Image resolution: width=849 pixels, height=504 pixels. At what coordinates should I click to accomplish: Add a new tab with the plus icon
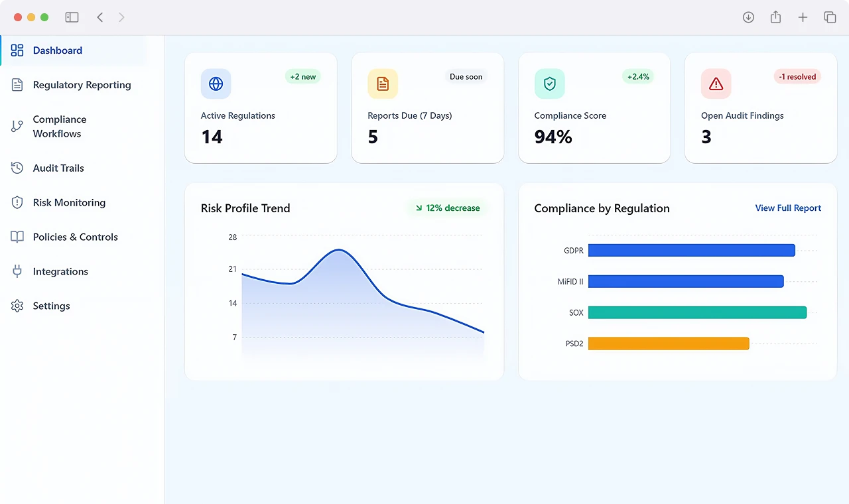[803, 17]
